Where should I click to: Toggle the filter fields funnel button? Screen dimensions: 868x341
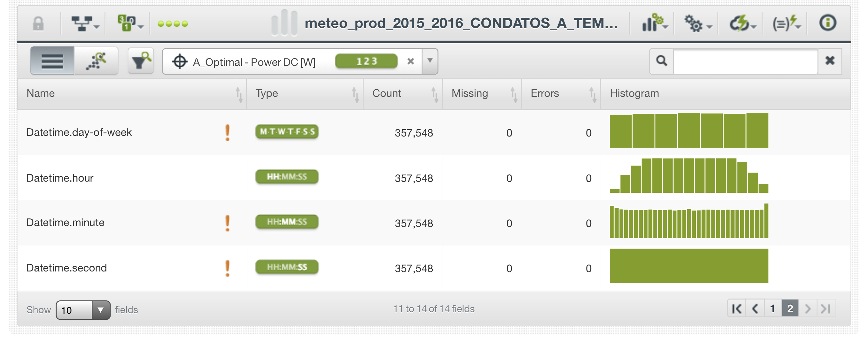[141, 61]
